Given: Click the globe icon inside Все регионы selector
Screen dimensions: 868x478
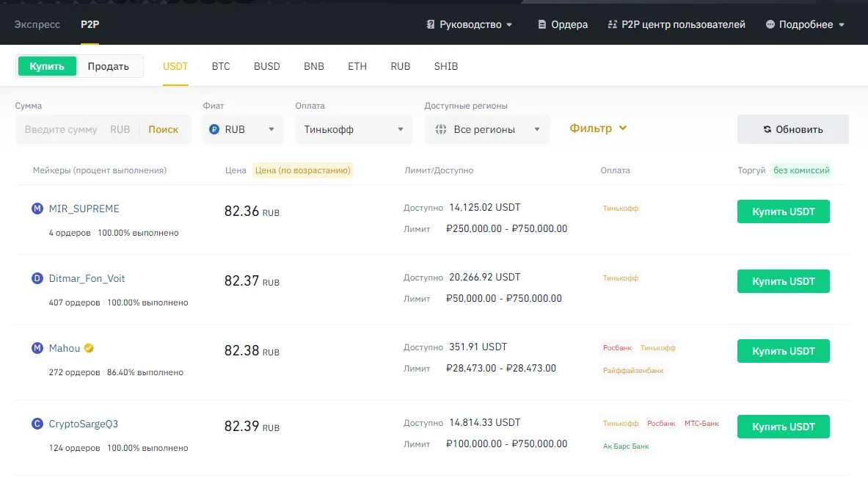Looking at the screenshot, I should tap(440, 129).
